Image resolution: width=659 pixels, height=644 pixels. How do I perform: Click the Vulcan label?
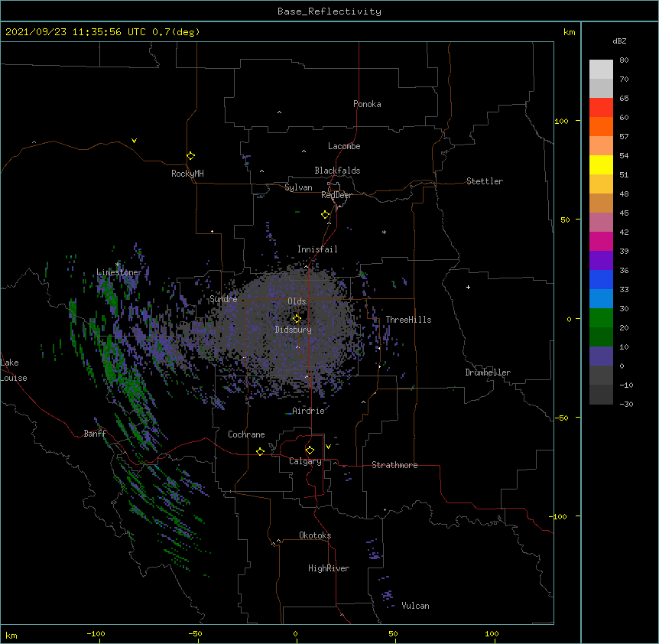click(x=415, y=606)
